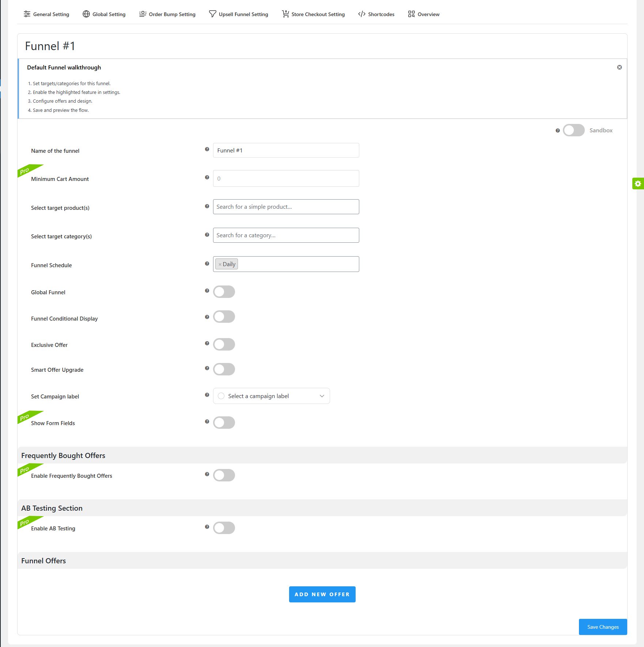Click the ADD NEW OFFER button

(x=322, y=594)
